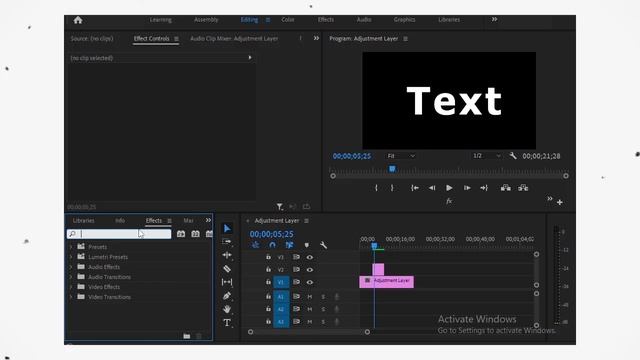The height and width of the screenshot is (360, 640).
Task: Show hidden tabs in Effects panel group
Action: pos(208,220)
